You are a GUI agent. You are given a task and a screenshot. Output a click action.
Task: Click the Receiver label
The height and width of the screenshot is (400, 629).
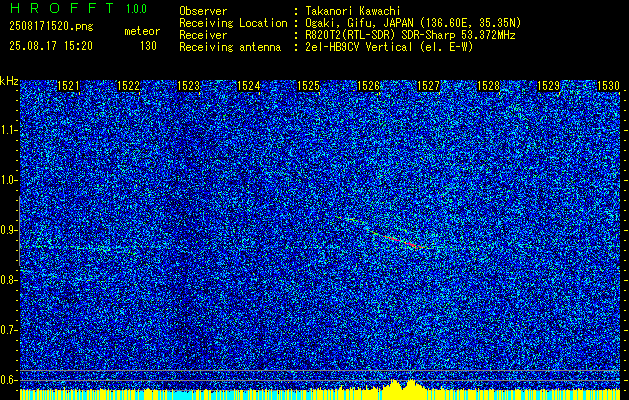click(x=203, y=35)
